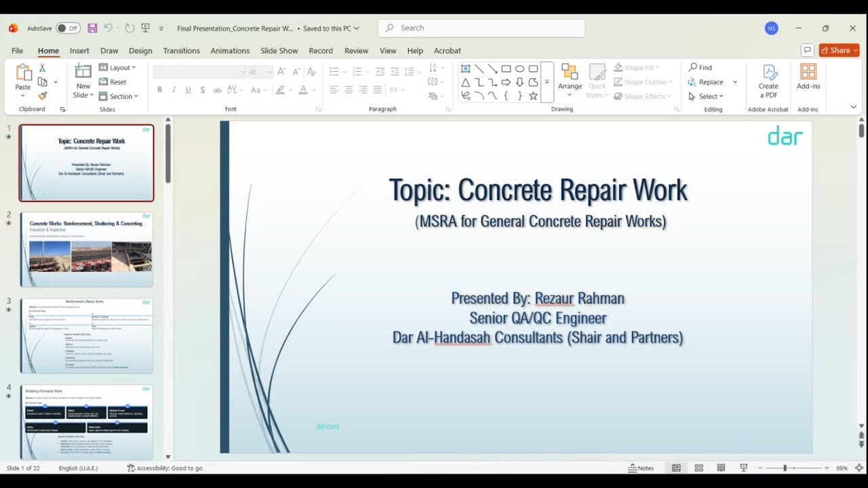Click the New Slide icon

83,71
